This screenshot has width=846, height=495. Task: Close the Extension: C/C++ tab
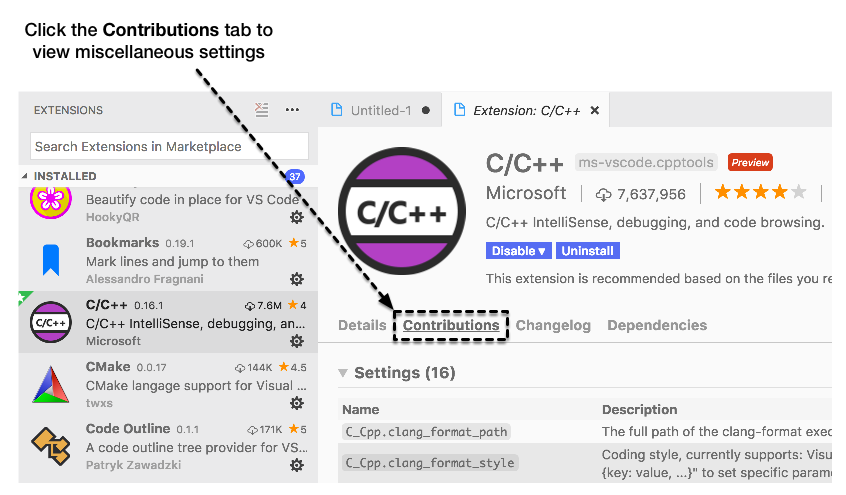[595, 110]
